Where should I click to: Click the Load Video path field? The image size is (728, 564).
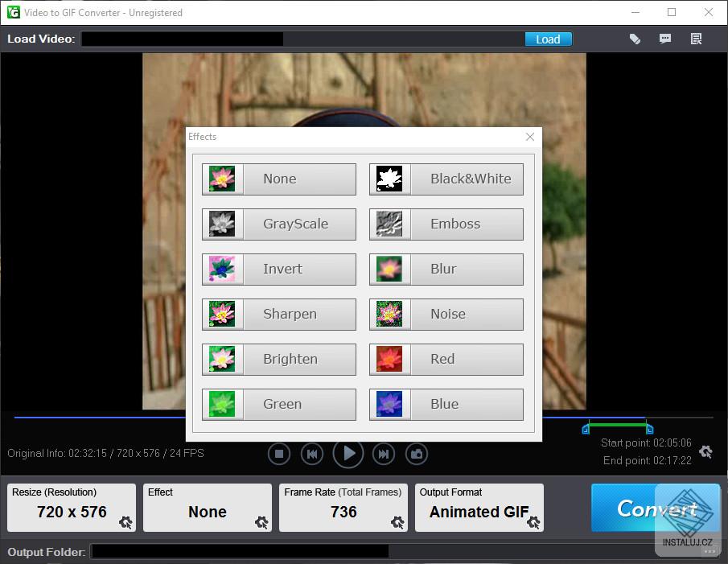tap(302, 39)
